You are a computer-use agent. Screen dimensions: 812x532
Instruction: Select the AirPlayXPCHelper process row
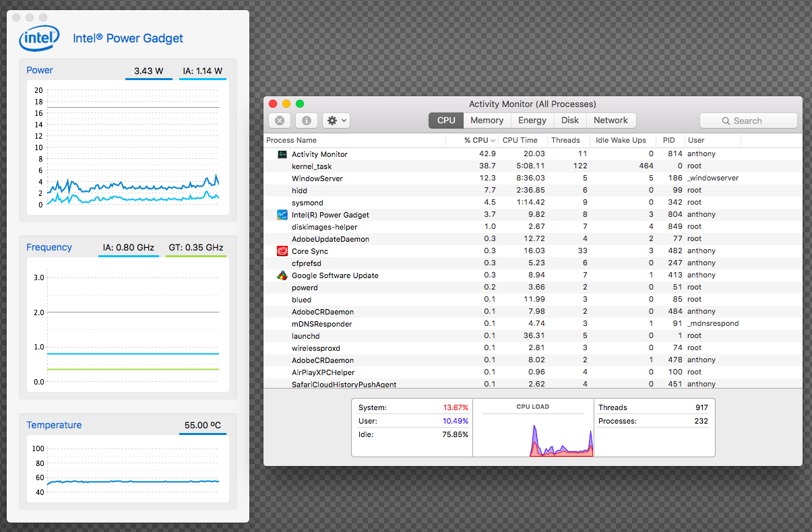coord(533,372)
